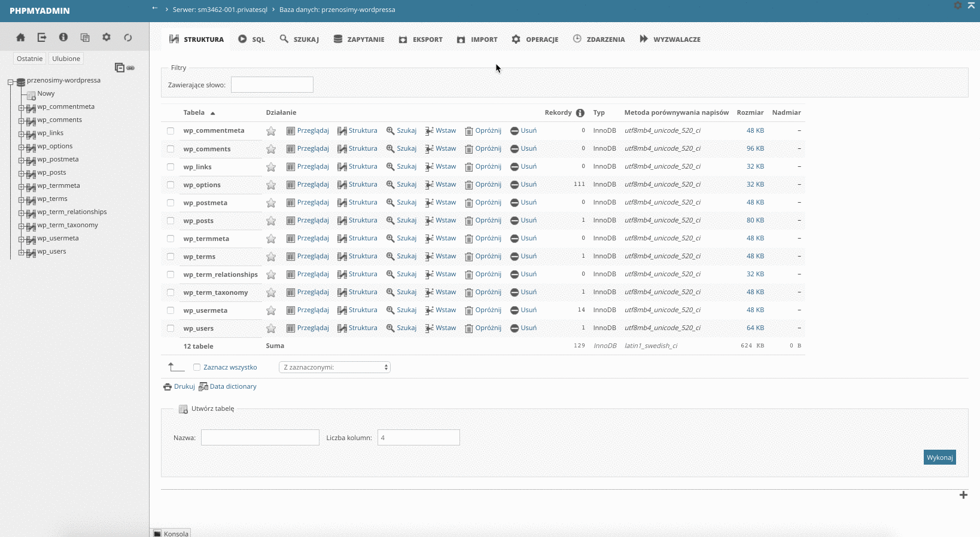
Task: Open the Konsola panel at bottom
Action: (171, 533)
